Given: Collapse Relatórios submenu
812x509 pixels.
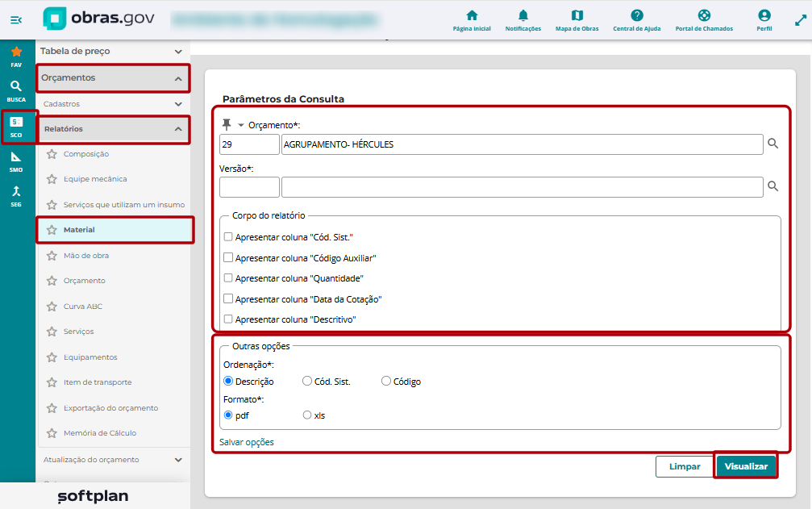Looking at the screenshot, I should [112, 129].
